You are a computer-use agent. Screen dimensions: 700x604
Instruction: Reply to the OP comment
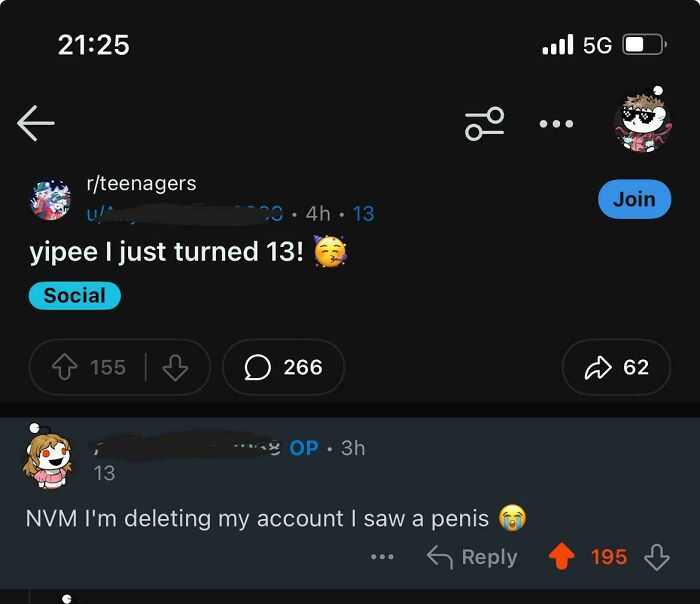(472, 557)
